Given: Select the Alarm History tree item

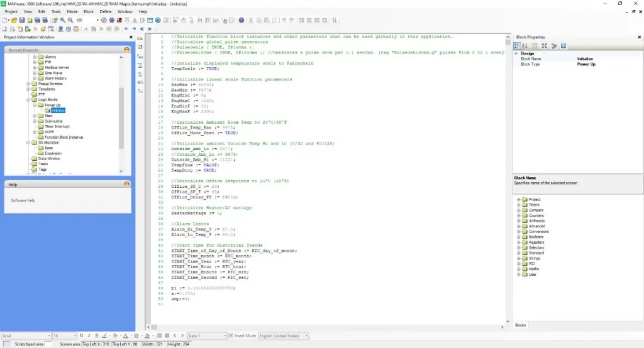Looking at the screenshot, I should 55,79.
